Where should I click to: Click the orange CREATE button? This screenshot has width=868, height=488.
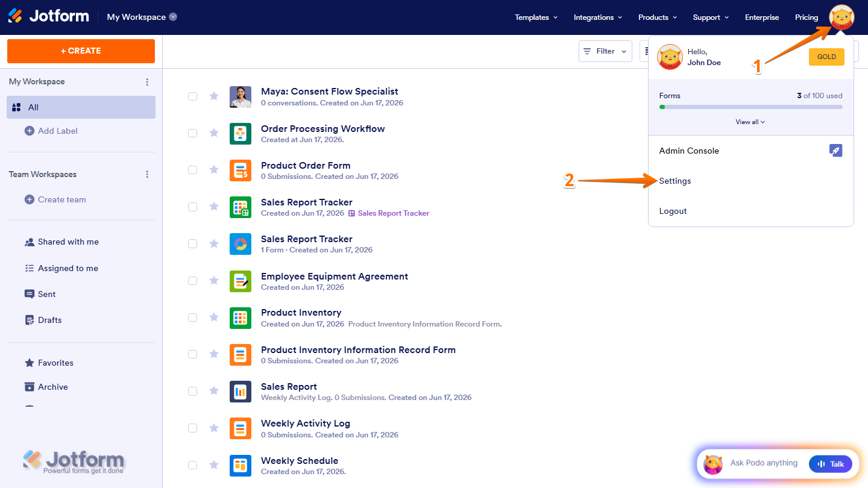[x=81, y=51]
